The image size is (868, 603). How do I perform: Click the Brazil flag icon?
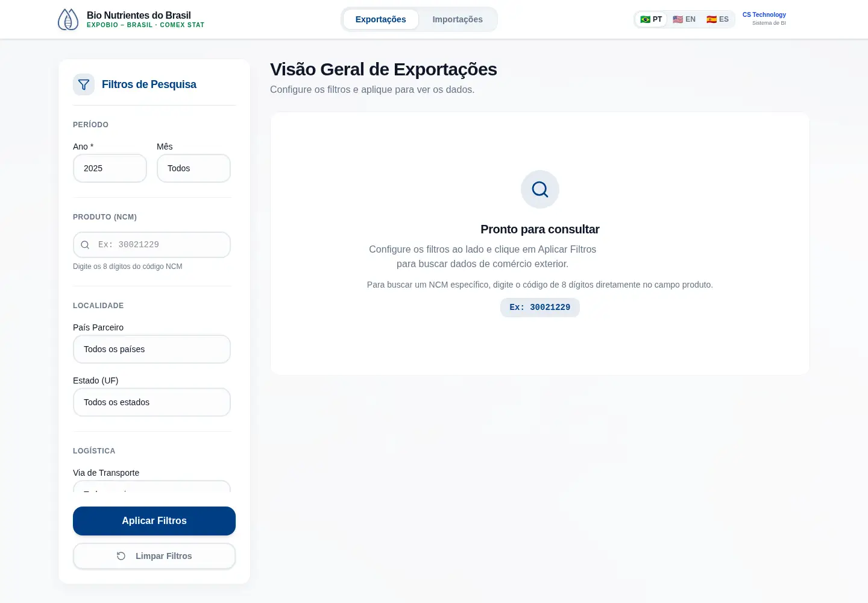[645, 19]
